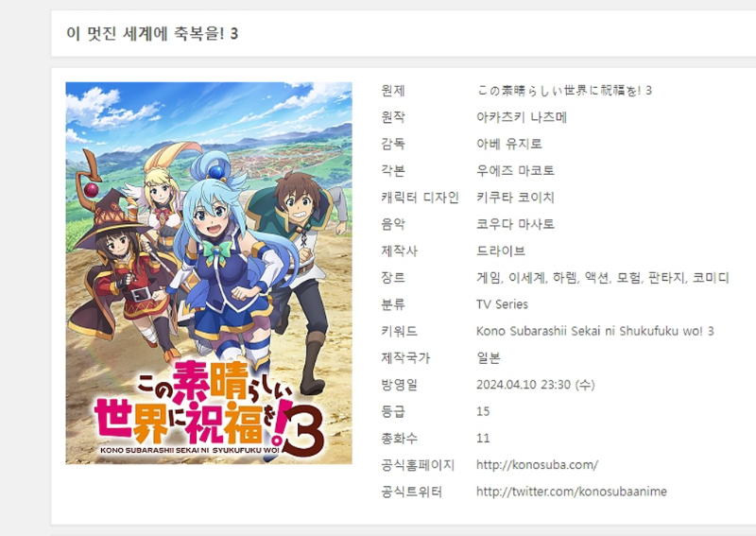Click the music composer 코우다 마사토
This screenshot has height=536, width=756.
515,224
